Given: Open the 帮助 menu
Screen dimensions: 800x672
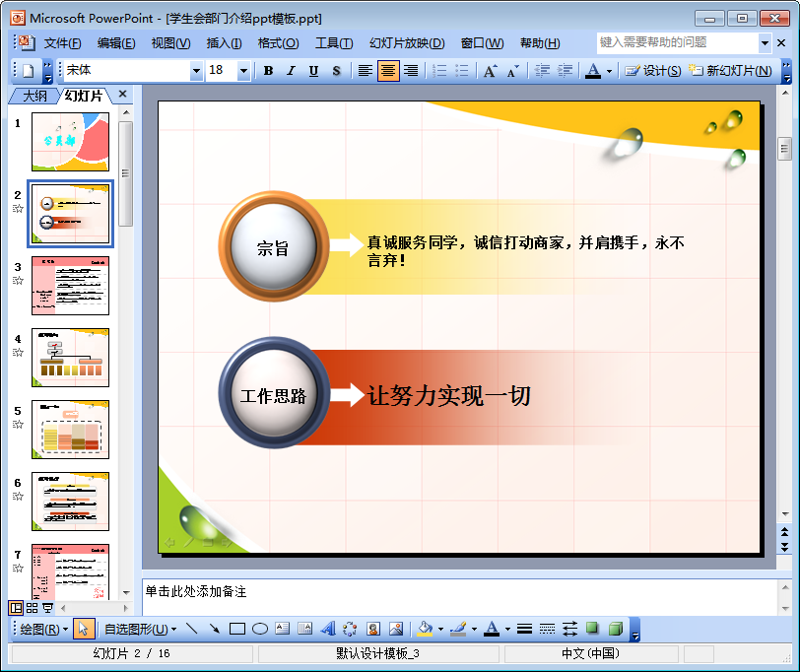Looking at the screenshot, I should click(540, 43).
